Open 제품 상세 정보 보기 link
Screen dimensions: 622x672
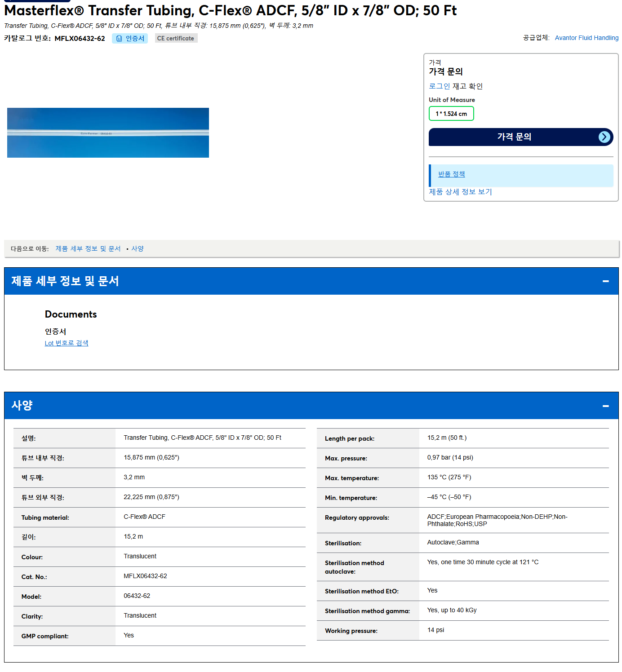click(460, 192)
